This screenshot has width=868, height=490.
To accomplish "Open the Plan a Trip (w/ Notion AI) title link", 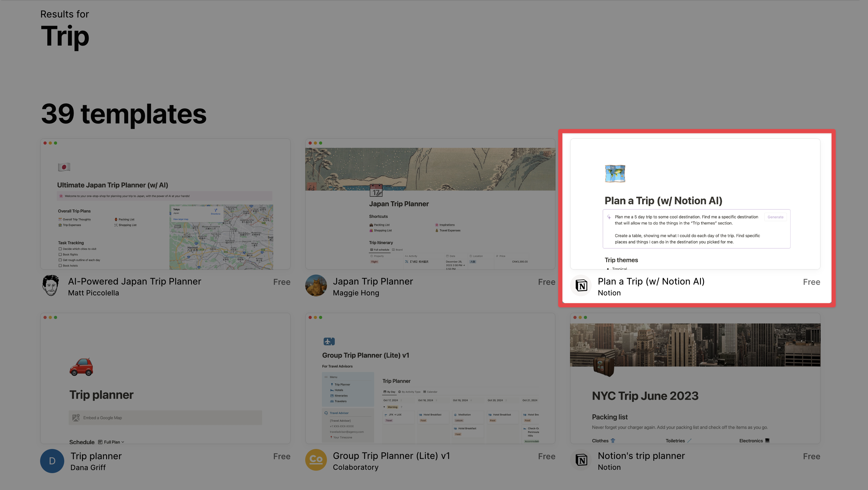I will click(x=651, y=282).
